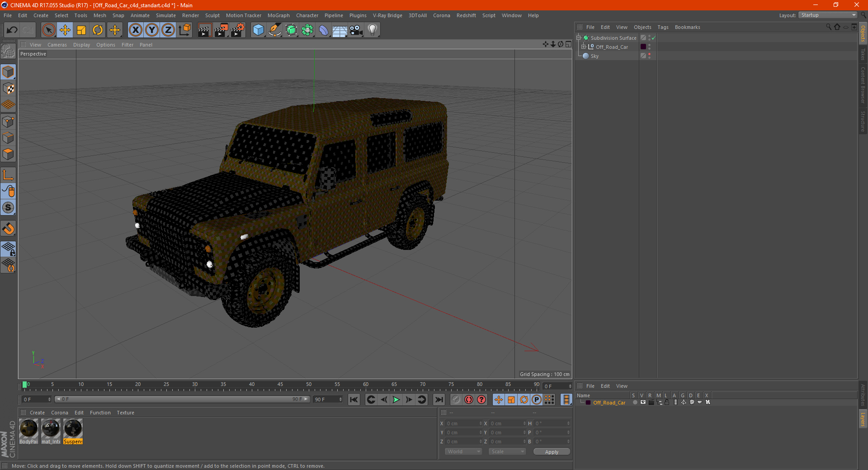The width and height of the screenshot is (868, 470).
Task: Enable Axis mode in left sidebar
Action: tap(9, 175)
